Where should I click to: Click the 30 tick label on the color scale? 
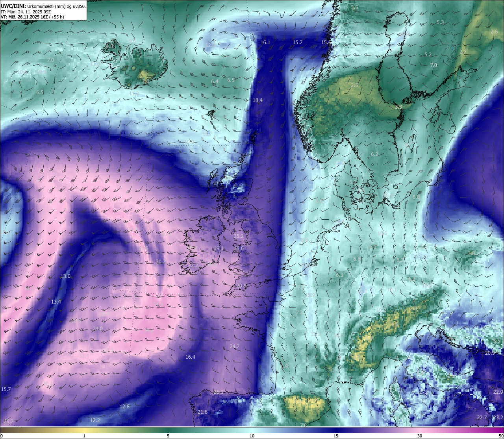420,436
